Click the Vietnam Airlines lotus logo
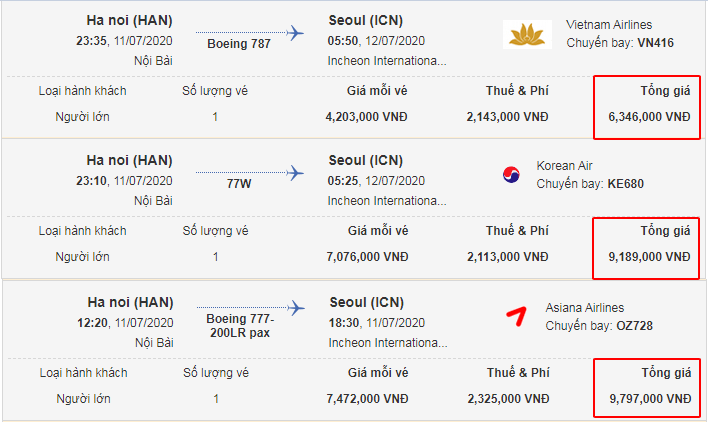 coord(530,36)
